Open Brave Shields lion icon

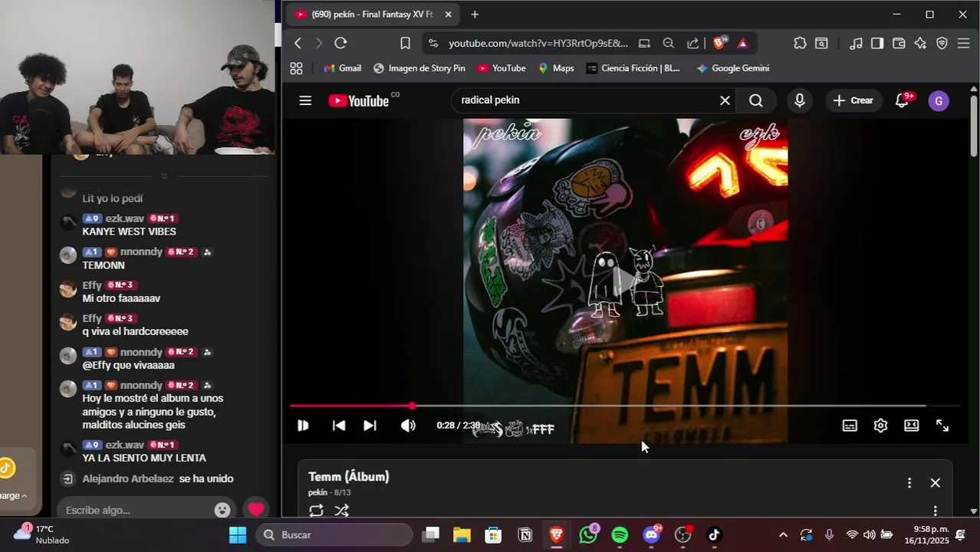[719, 44]
